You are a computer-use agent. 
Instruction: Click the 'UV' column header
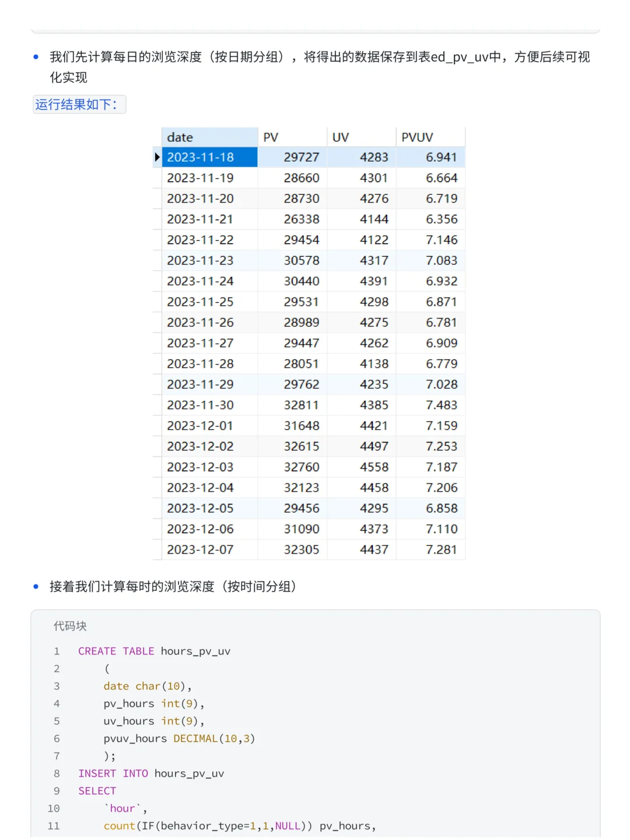pos(340,136)
